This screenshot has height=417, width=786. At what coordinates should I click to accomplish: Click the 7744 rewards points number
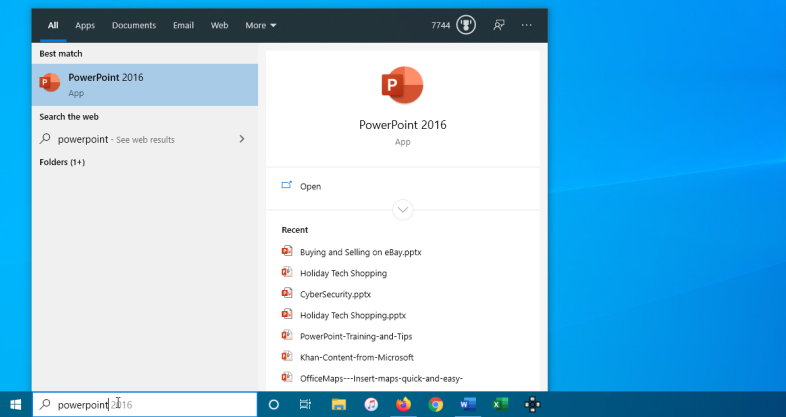(x=441, y=25)
